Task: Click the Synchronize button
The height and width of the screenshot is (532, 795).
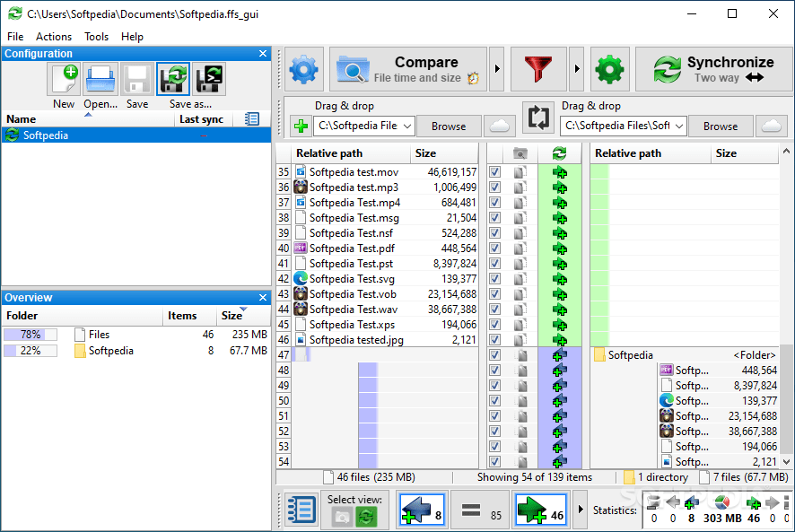Action: click(714, 69)
